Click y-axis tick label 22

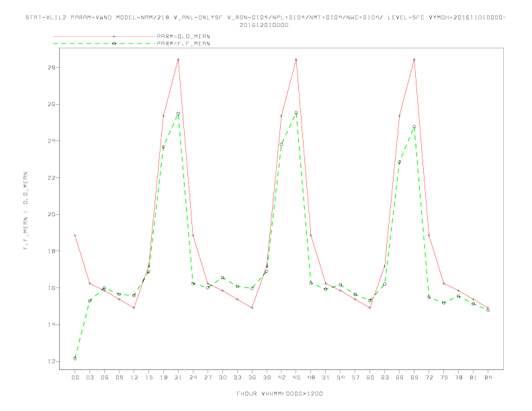tap(52, 178)
